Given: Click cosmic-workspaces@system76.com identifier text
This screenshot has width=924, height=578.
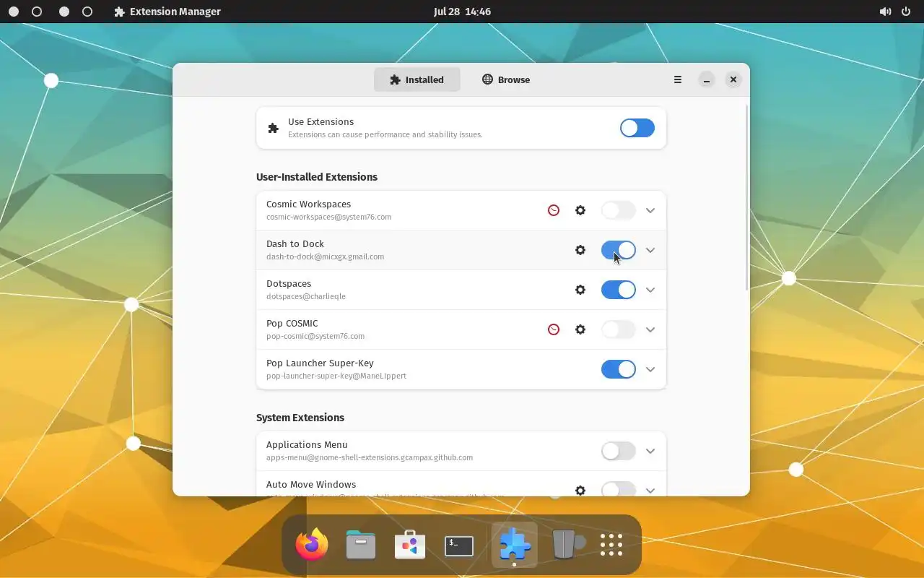Looking at the screenshot, I should click(328, 217).
